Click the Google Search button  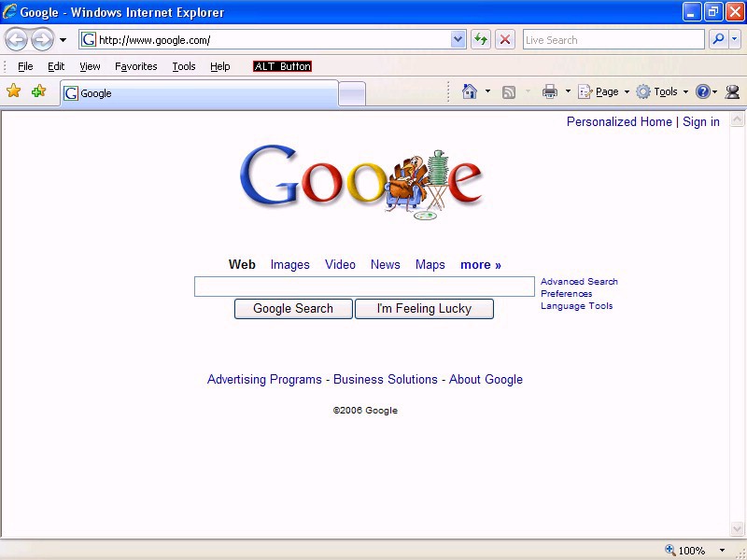click(x=293, y=309)
